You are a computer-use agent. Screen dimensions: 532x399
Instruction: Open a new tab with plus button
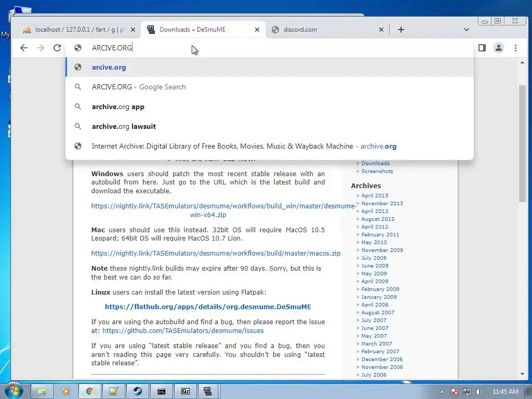401,30
